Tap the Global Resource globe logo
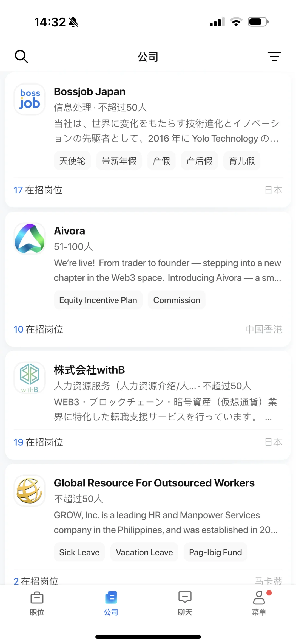The height and width of the screenshot is (644, 296). pyautogui.click(x=30, y=491)
